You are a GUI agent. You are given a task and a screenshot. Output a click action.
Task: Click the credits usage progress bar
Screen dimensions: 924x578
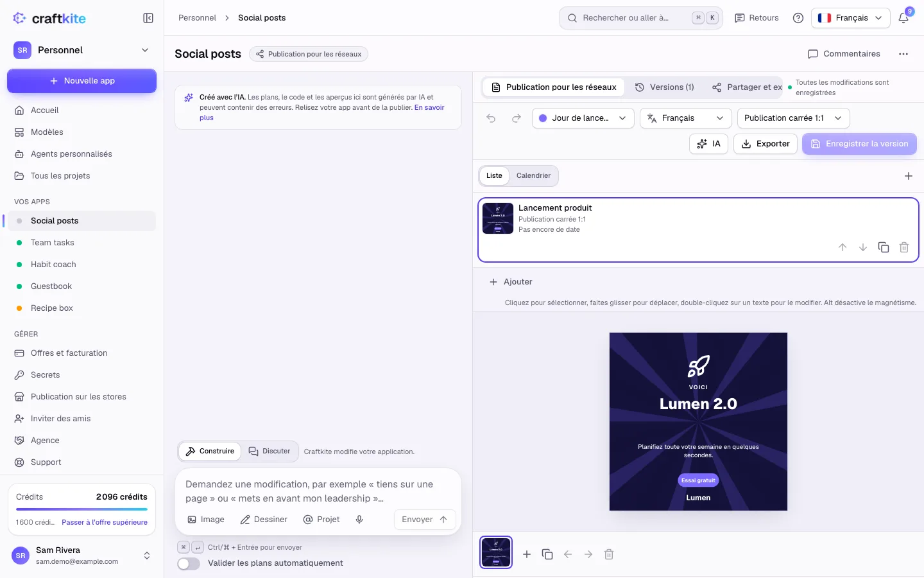click(81, 509)
